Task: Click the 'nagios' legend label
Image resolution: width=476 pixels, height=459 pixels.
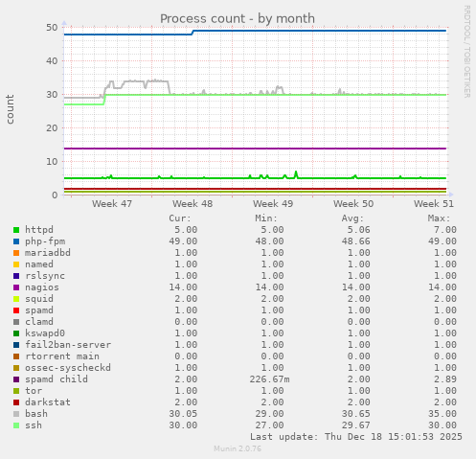Action: click(42, 287)
